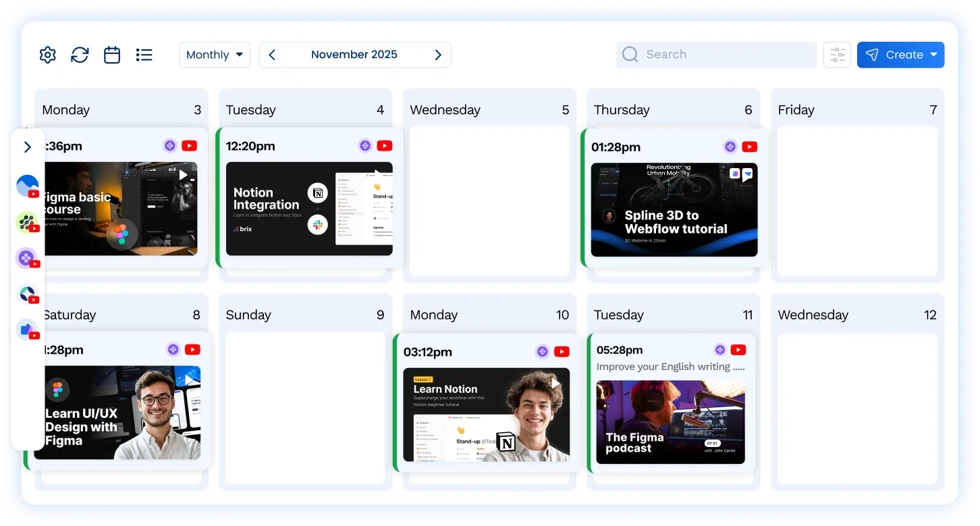Open the filter options icon beside Search

[837, 55]
